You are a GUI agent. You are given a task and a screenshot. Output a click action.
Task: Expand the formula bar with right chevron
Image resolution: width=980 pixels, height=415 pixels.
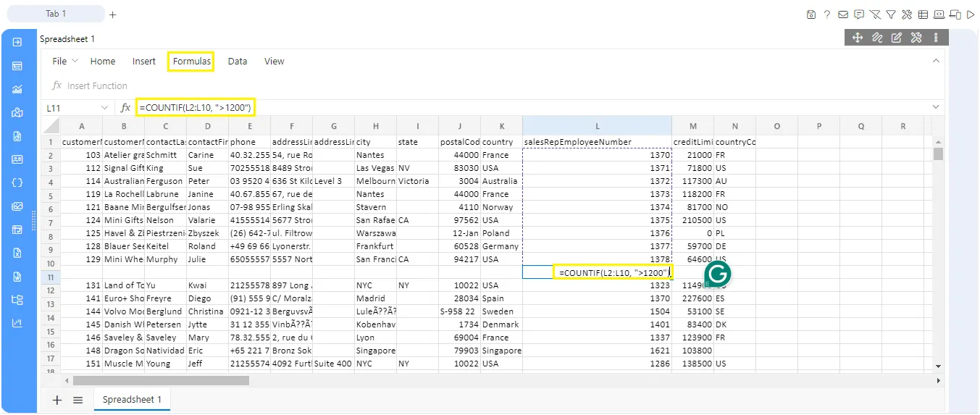[936, 108]
